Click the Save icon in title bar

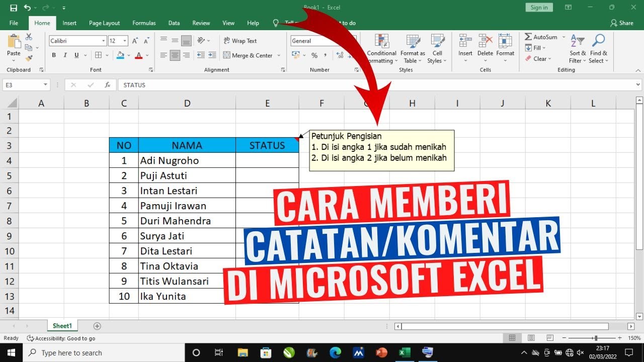(x=14, y=8)
